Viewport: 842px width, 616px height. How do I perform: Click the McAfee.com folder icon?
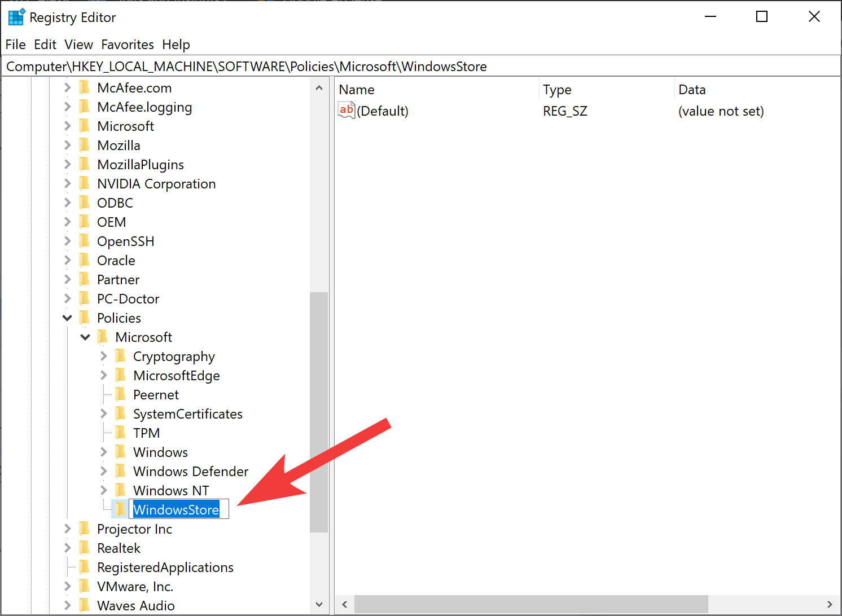[x=85, y=87]
